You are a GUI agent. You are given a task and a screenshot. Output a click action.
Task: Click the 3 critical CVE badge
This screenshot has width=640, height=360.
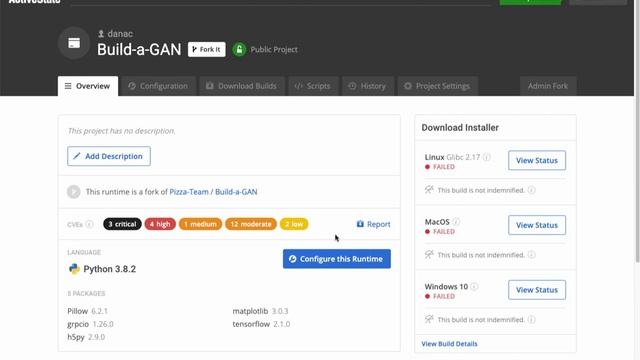coord(122,224)
